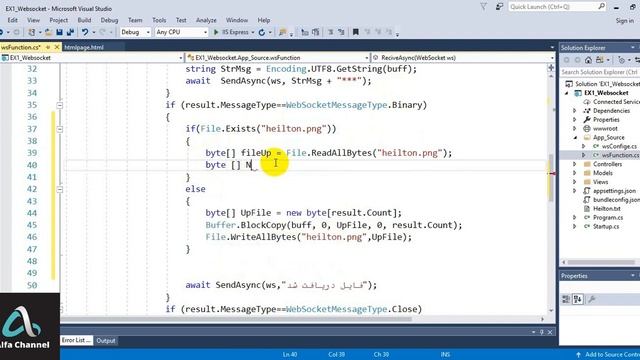Screen dimensions: 640x360
Task: Expand the Dependencies node
Action: [x=575, y=111]
